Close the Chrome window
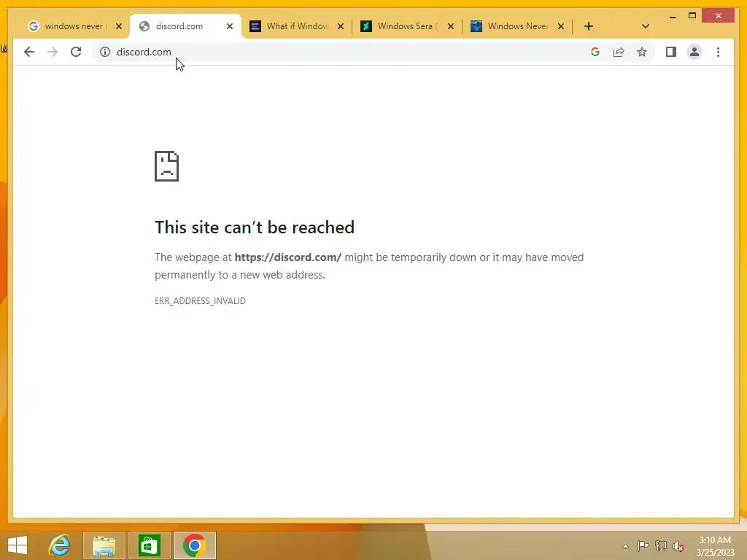The image size is (747, 560). [x=719, y=16]
